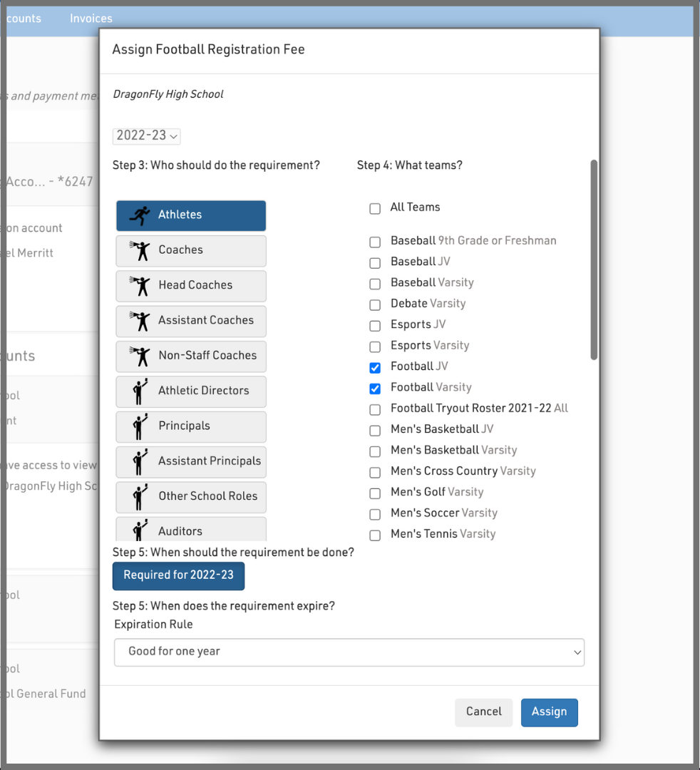Check the All Teams checkbox
700x770 pixels.
point(375,209)
